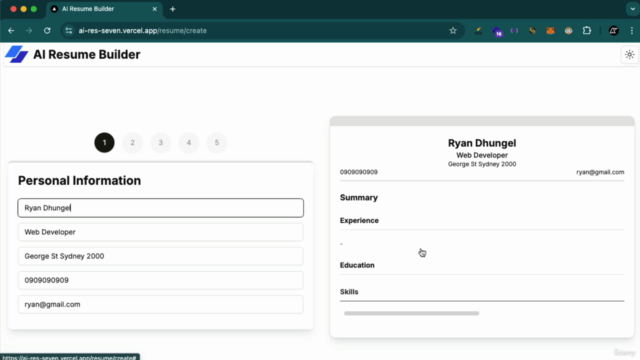Open the Extensions puzzle icon

(x=587, y=31)
